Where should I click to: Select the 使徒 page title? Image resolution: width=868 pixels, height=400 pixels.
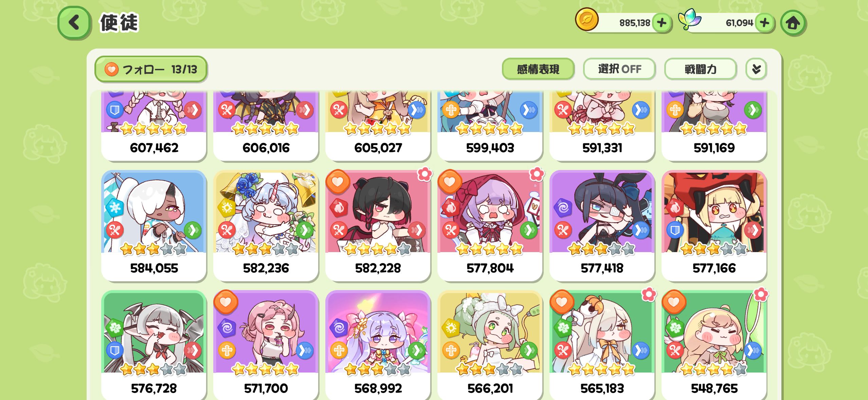tap(119, 23)
